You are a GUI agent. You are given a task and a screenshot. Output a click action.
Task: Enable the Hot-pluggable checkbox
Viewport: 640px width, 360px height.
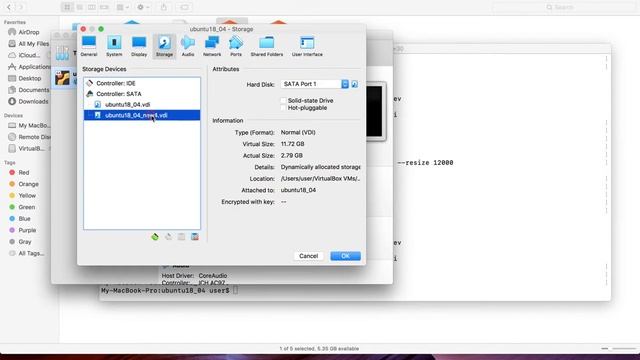(283, 108)
